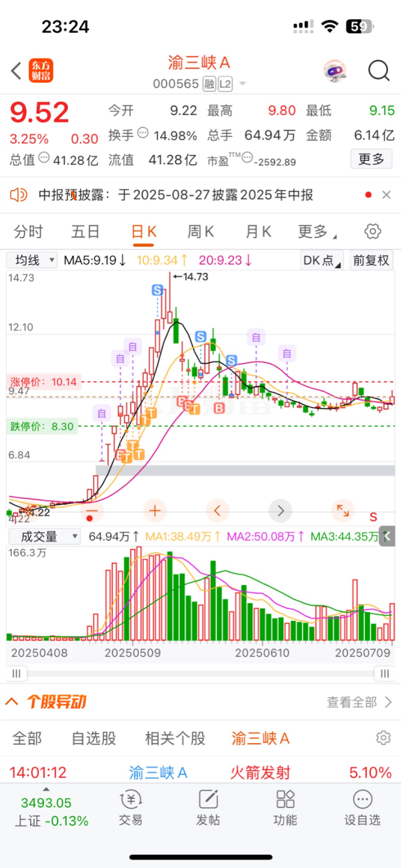401x868 pixels.
Task: Tap the 换手 info bubble icon
Action: click(x=143, y=133)
